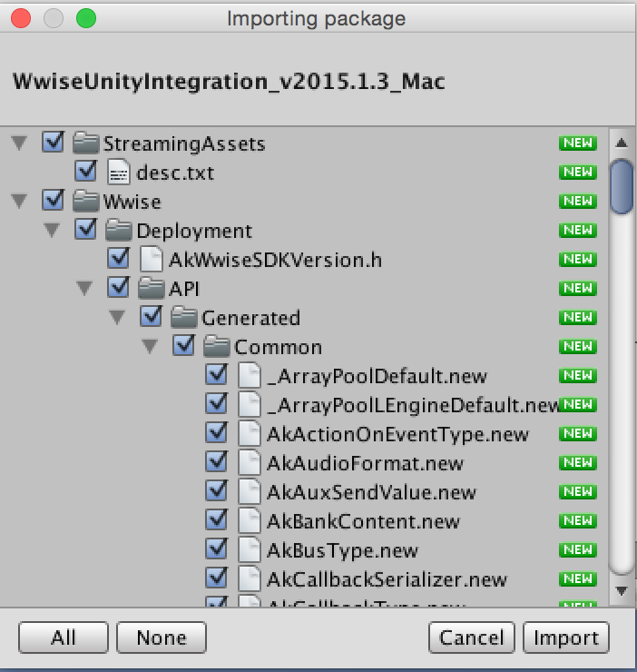The height and width of the screenshot is (672, 637).
Task: Click the NEW badge on Deployment row
Action: click(578, 231)
